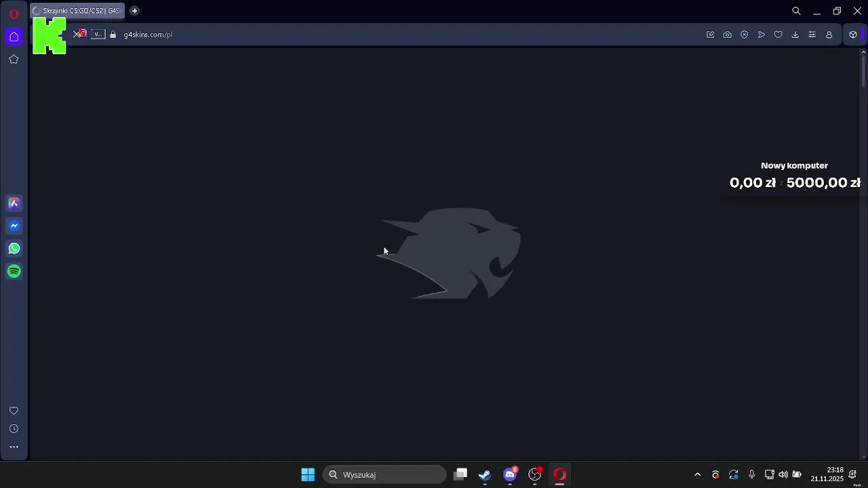Open Steam from the taskbar

pyautogui.click(x=485, y=474)
